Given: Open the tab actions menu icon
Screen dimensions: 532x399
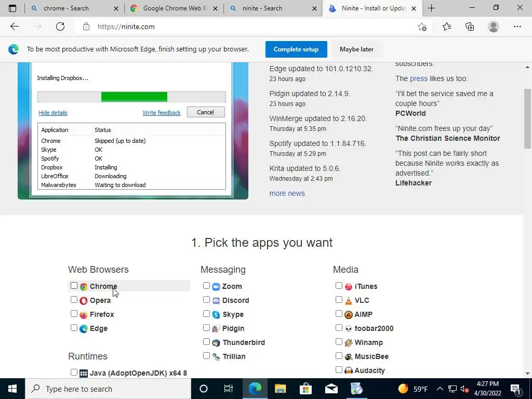Looking at the screenshot, I should [x=12, y=8].
